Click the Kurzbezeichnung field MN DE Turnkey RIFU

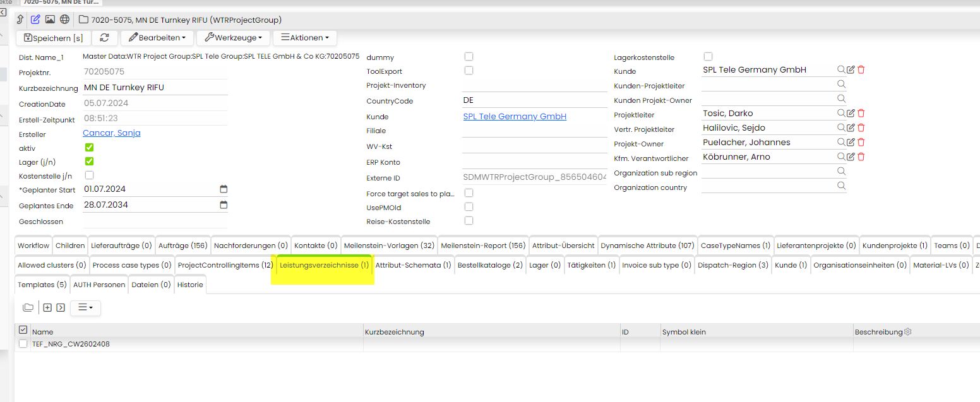[x=155, y=88]
